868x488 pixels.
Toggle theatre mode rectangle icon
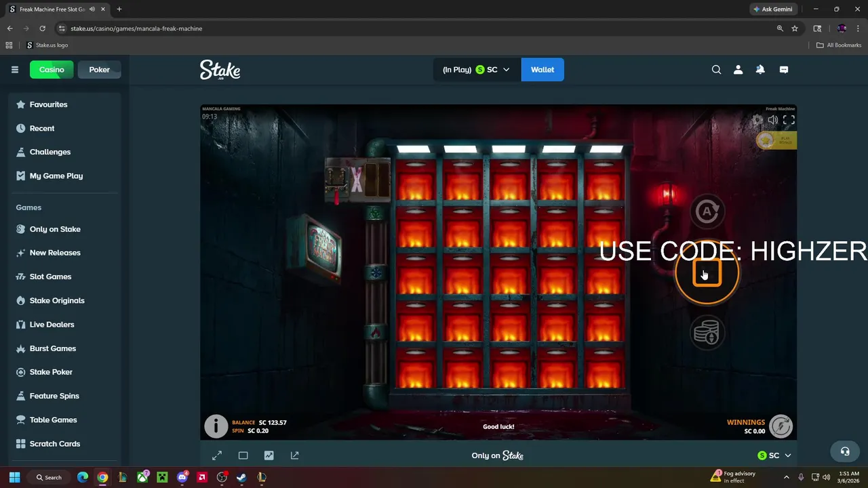(x=243, y=455)
